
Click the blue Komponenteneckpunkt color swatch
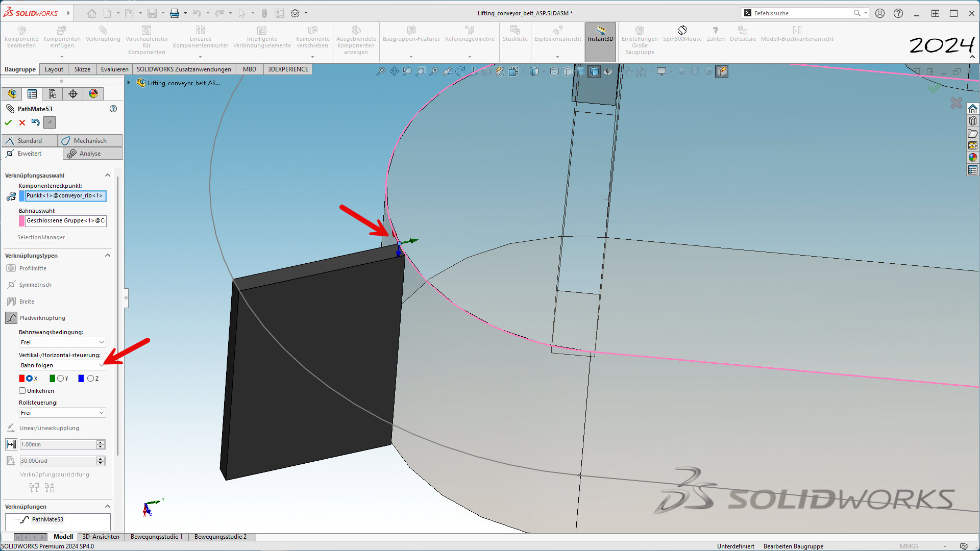pos(22,196)
